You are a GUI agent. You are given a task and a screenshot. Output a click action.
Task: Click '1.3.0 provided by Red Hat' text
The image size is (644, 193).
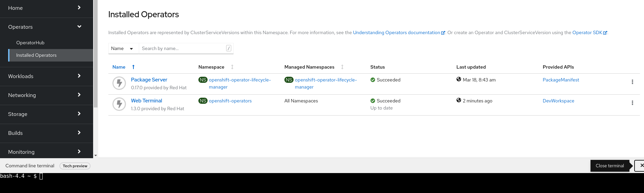tap(157, 108)
